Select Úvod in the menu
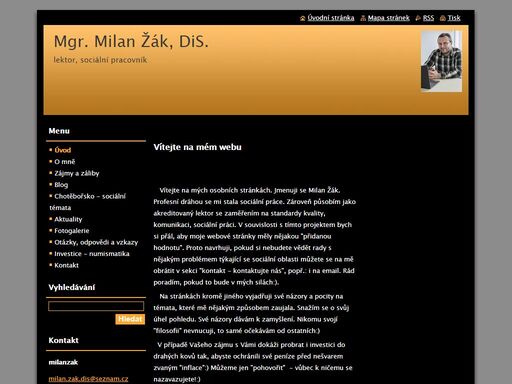The width and height of the screenshot is (512, 384). click(x=63, y=150)
